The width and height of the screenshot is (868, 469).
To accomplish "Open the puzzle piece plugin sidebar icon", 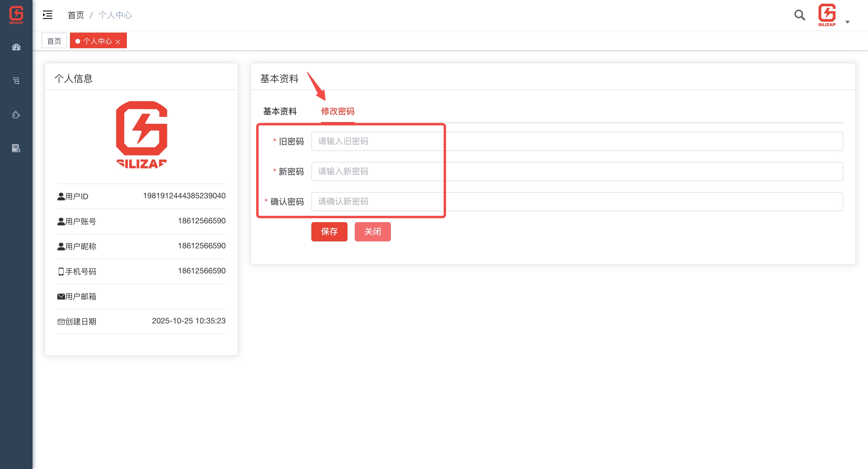I will coord(16,115).
